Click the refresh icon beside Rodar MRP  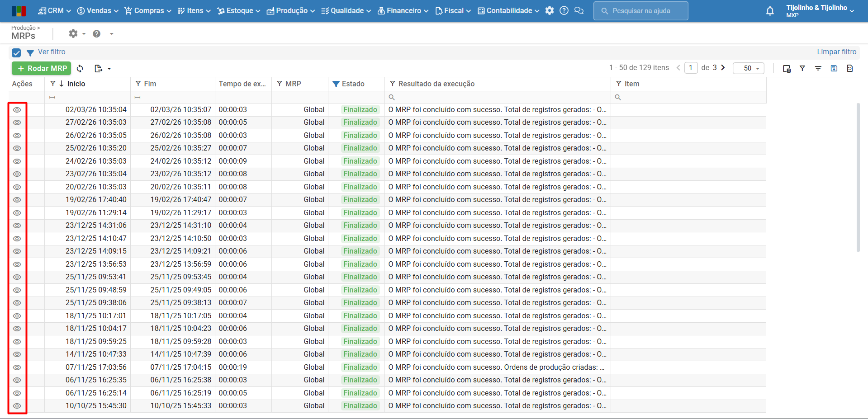click(80, 69)
